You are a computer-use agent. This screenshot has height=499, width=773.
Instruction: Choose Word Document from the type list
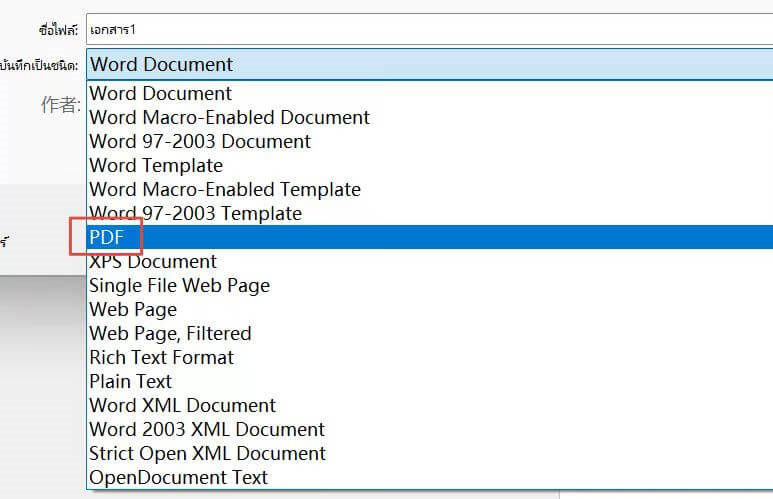(429, 93)
